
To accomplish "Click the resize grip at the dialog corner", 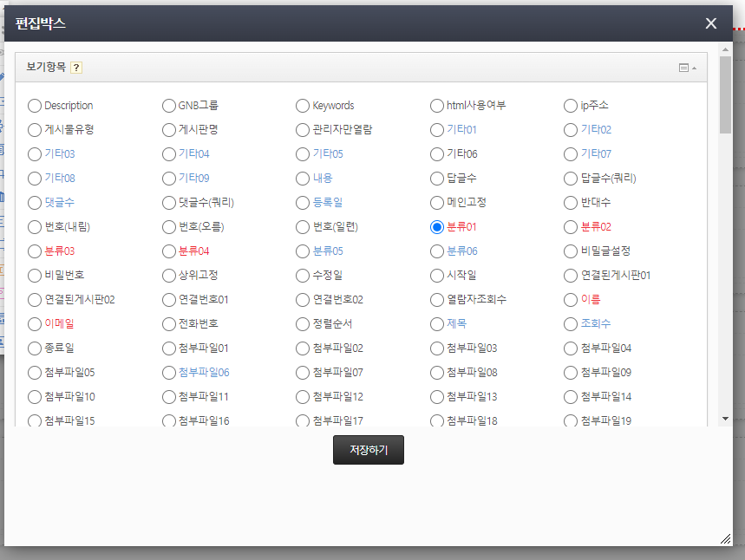I will 725,539.
